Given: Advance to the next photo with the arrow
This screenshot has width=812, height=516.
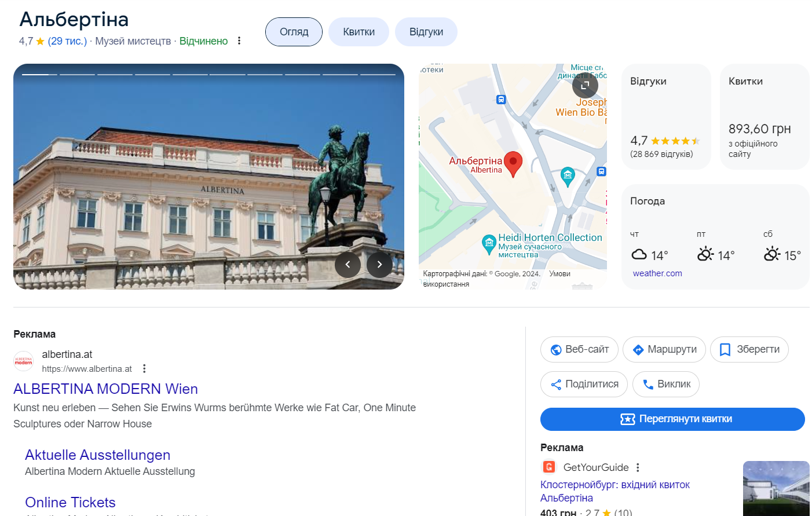Looking at the screenshot, I should [x=379, y=264].
